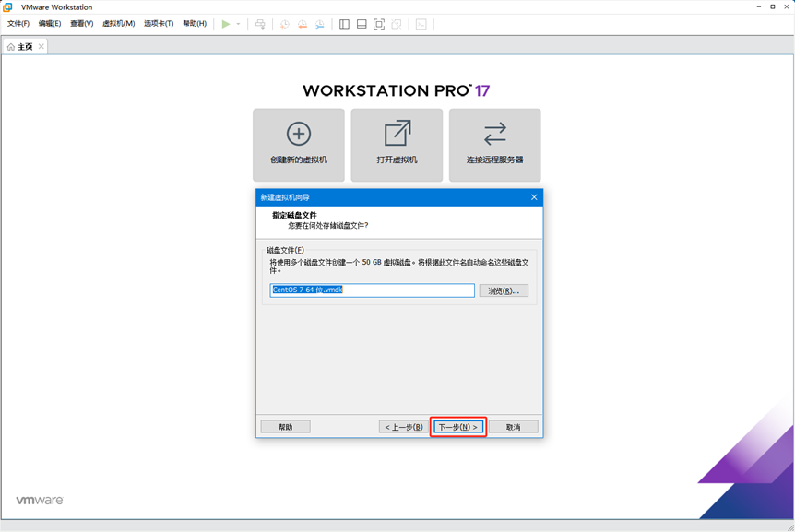Click the console view toolbar icon
This screenshot has width=795, height=532.
(421, 24)
